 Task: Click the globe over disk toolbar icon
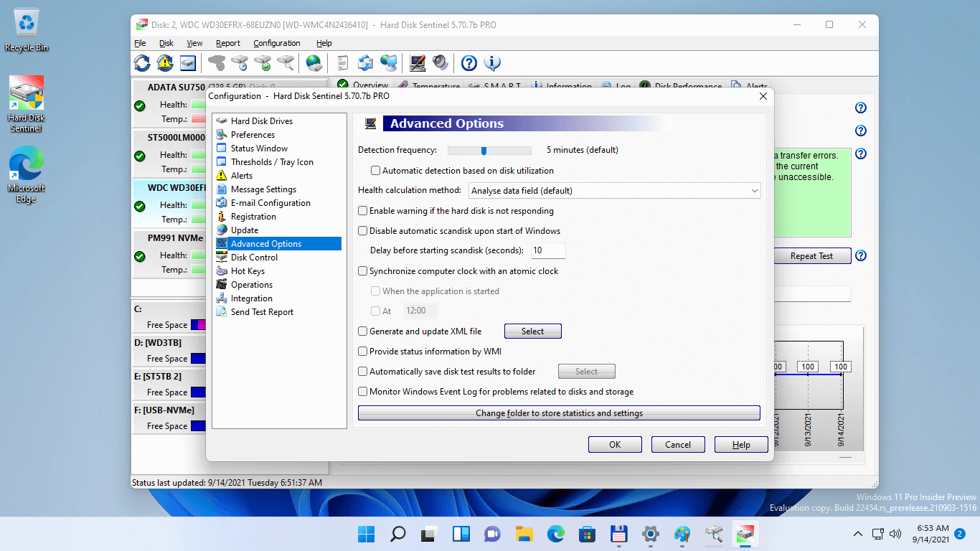coord(314,63)
